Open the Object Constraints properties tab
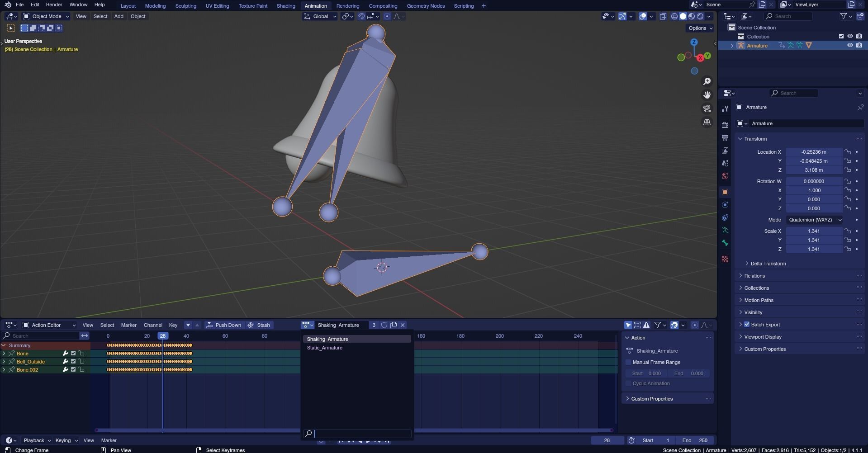Screen dimensions: 868x453 pyautogui.click(x=725, y=217)
